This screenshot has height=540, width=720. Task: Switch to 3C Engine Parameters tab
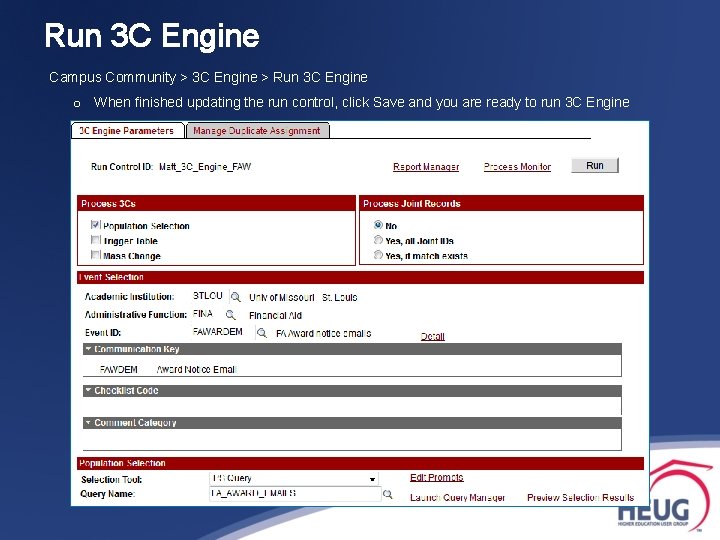tap(128, 131)
